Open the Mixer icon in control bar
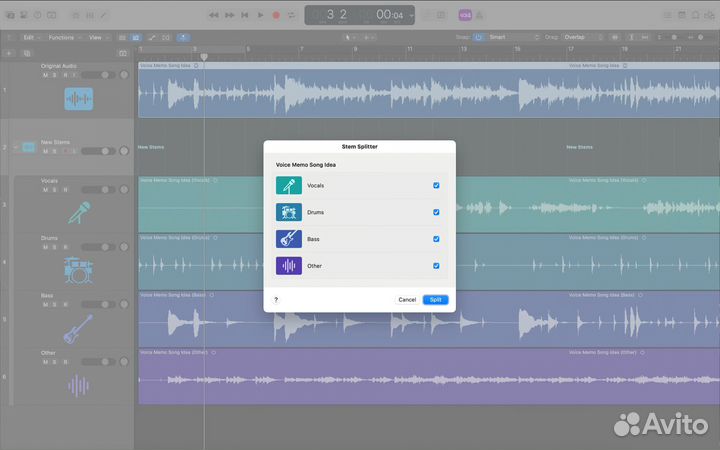Image resolution: width=720 pixels, height=450 pixels. tap(90, 15)
